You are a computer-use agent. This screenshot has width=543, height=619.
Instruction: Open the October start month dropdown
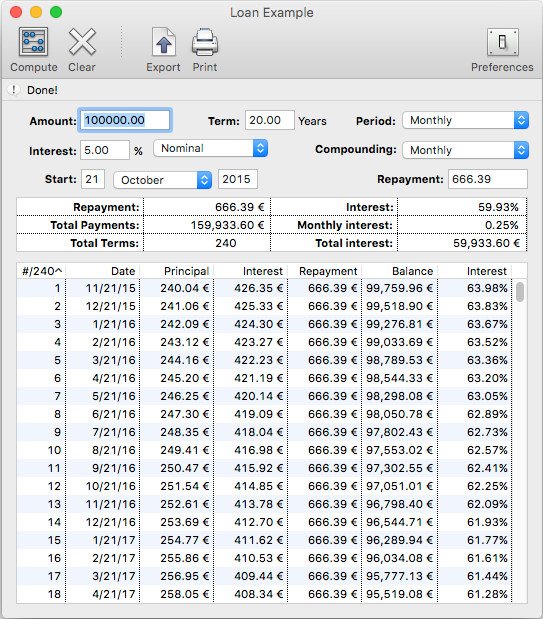(x=163, y=180)
